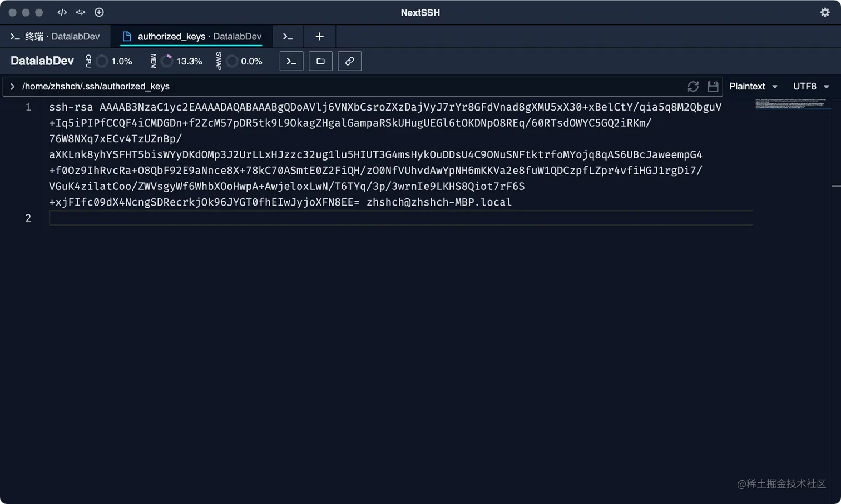Open the UTF8 encoding dropdown
Viewport: 841px width, 504px height.
(810, 86)
